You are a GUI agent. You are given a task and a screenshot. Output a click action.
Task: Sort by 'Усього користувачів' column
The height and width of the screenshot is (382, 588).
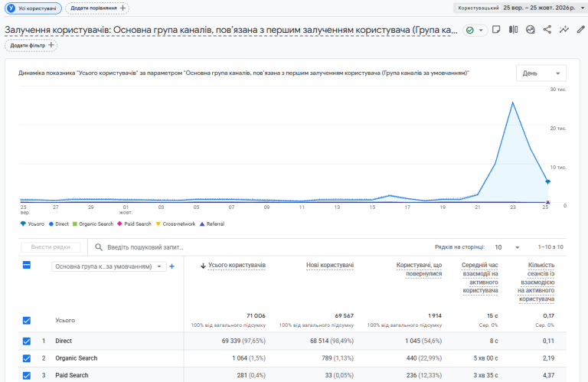pos(237,265)
